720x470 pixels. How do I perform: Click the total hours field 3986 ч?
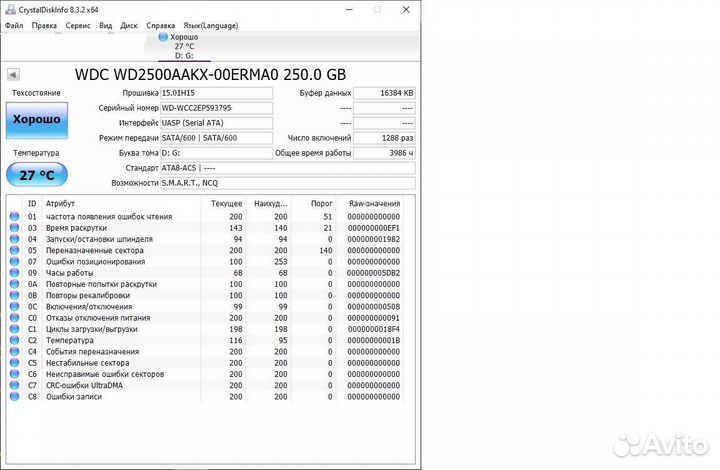click(x=384, y=153)
